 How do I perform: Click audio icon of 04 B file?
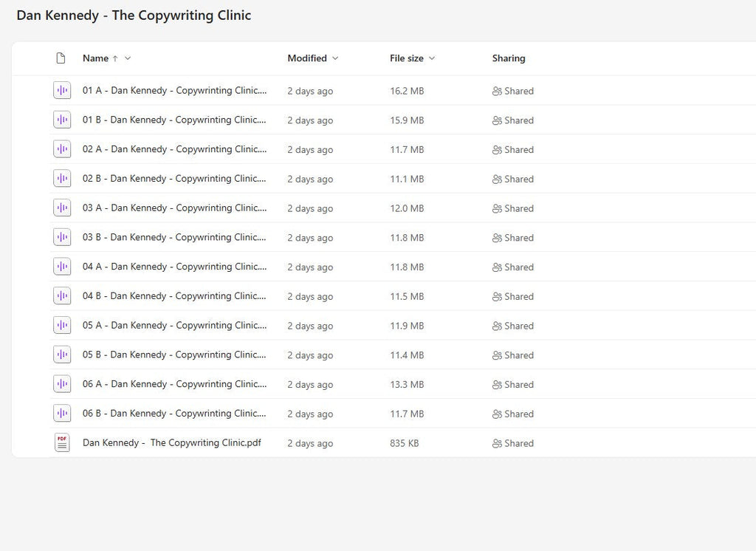pos(62,295)
